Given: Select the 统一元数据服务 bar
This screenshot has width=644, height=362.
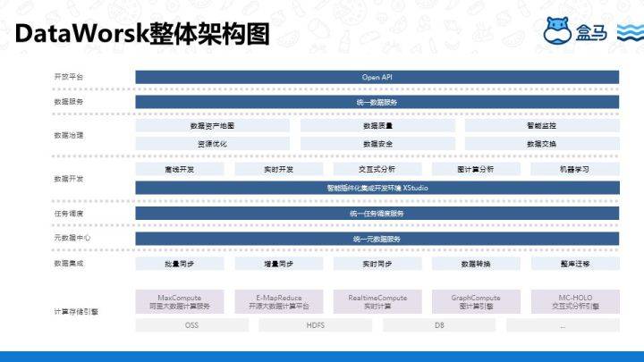Looking at the screenshot, I should coord(377,239).
